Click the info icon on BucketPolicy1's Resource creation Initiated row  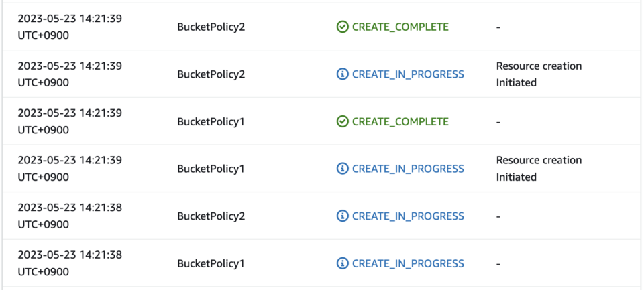pos(343,169)
